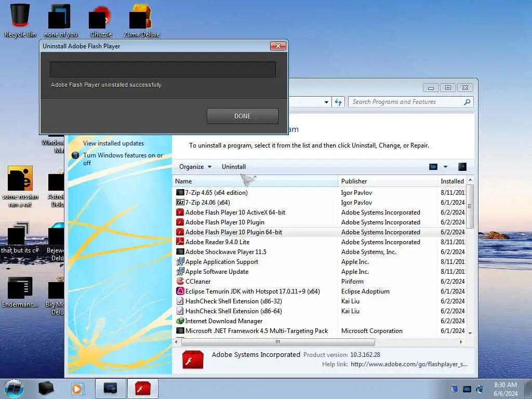The width and height of the screenshot is (532, 399).
Task: Click the Eclipse Adoptium publisher cell
Action: 365,291
